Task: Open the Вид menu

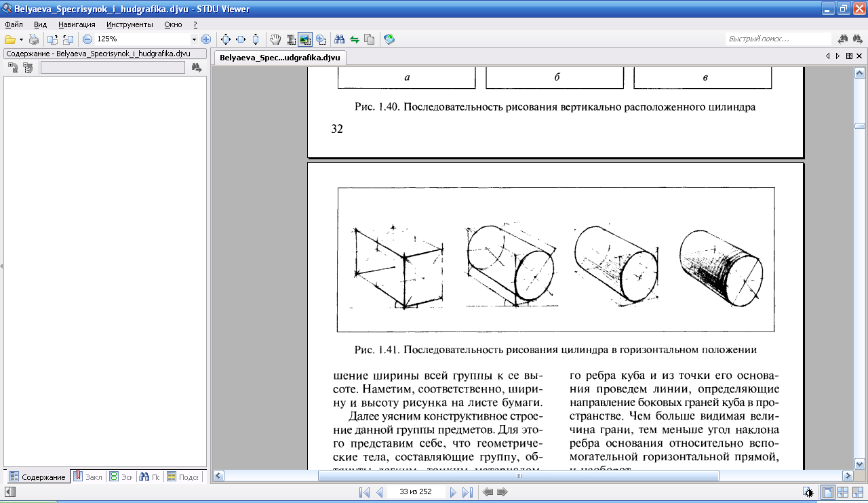Action: click(x=40, y=24)
